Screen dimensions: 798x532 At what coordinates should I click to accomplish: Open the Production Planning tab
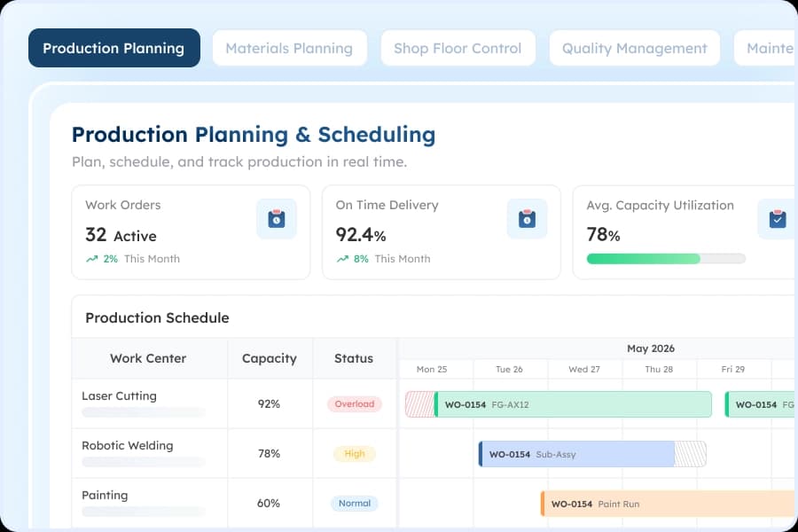coord(114,48)
